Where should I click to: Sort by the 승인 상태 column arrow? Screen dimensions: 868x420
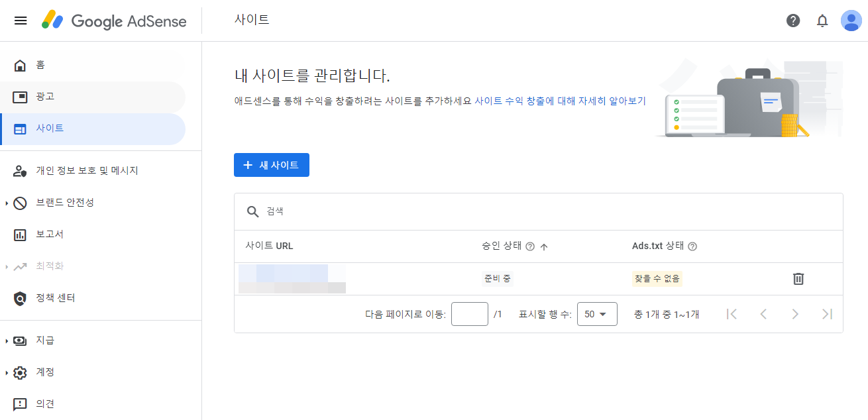click(544, 246)
